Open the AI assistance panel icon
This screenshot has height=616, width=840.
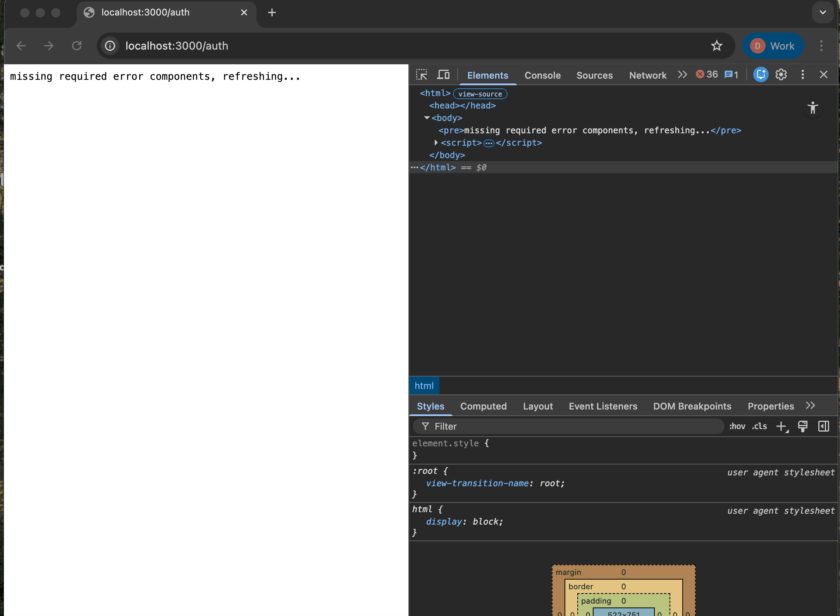pyautogui.click(x=761, y=74)
